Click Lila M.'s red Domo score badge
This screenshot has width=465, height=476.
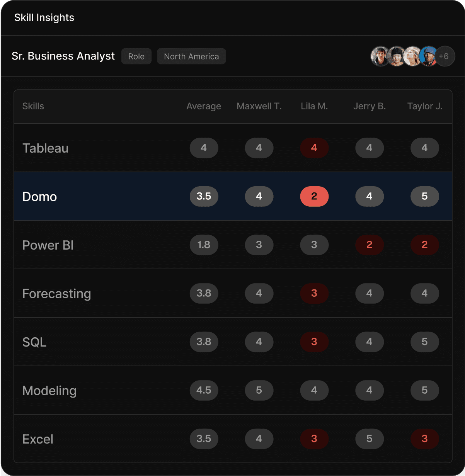click(314, 197)
